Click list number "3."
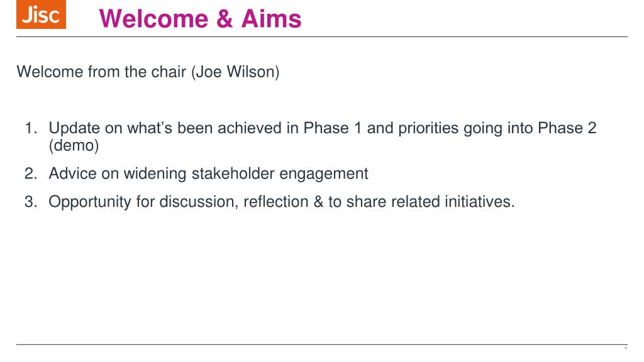Viewport: 644px width, 362px height. coord(31,202)
